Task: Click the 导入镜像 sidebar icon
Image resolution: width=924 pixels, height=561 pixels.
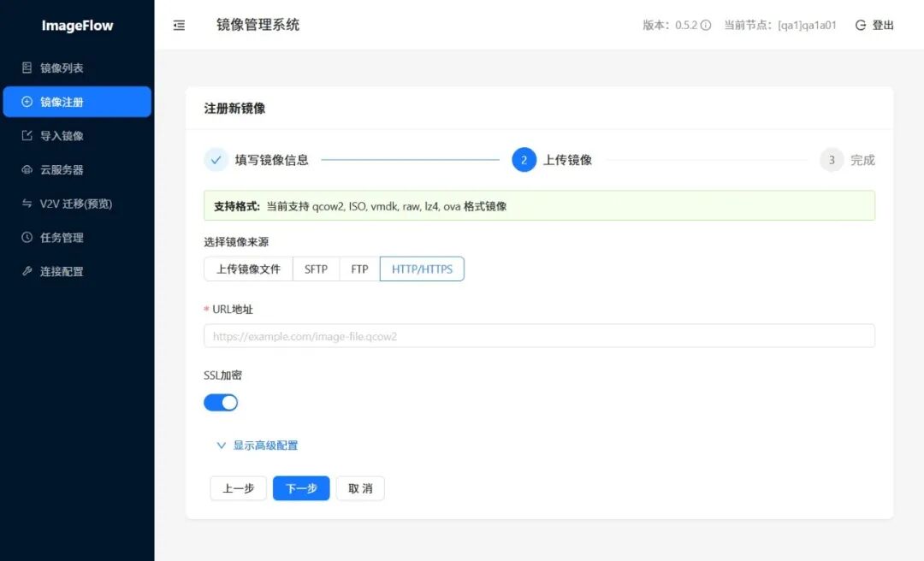Action: click(27, 136)
